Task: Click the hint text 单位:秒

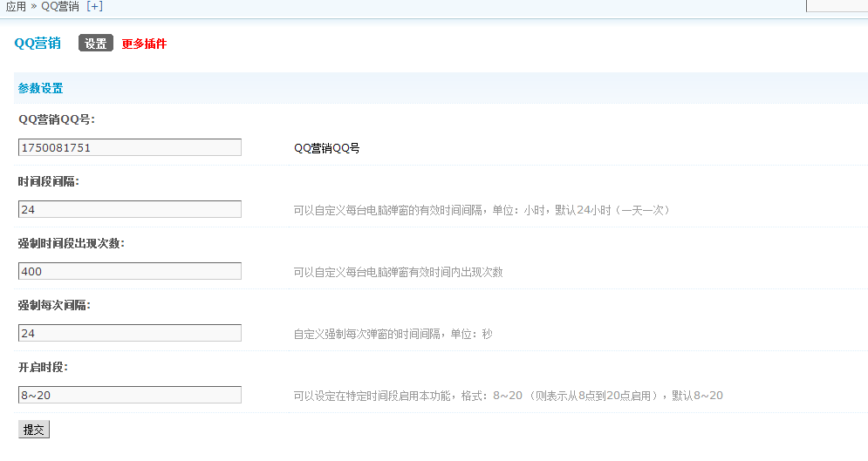Action: coord(393,334)
